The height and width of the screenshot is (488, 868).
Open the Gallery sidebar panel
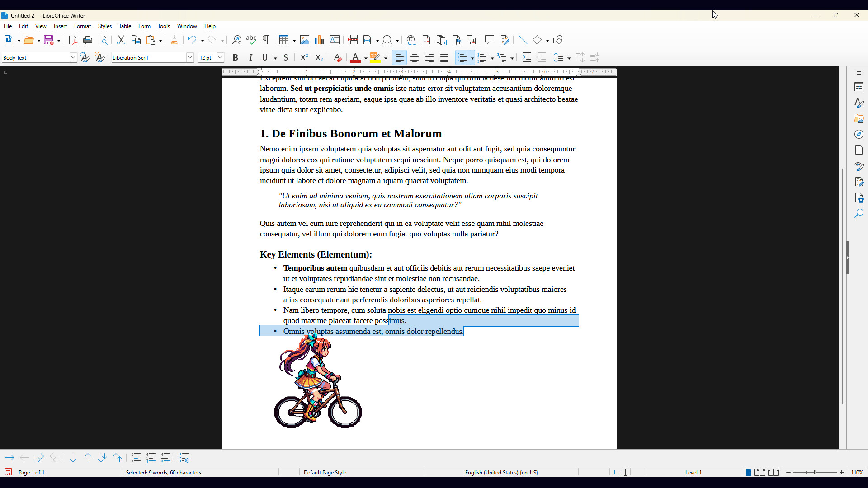tap(859, 118)
